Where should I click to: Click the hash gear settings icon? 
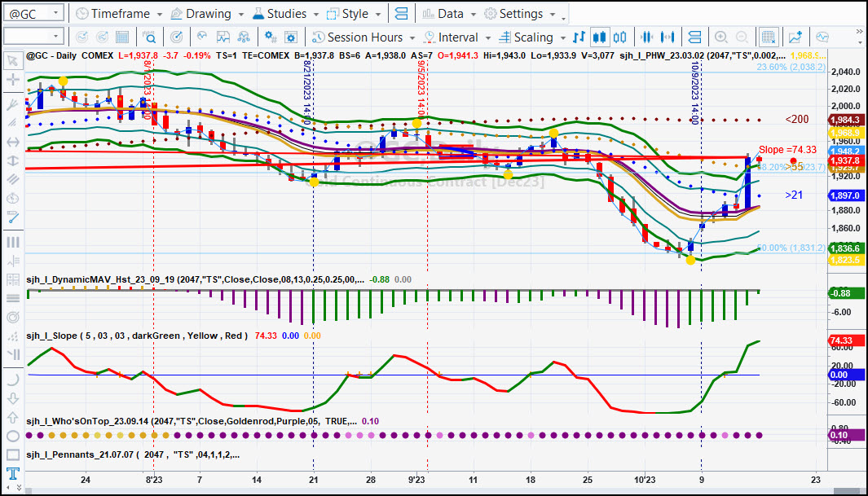270,37
